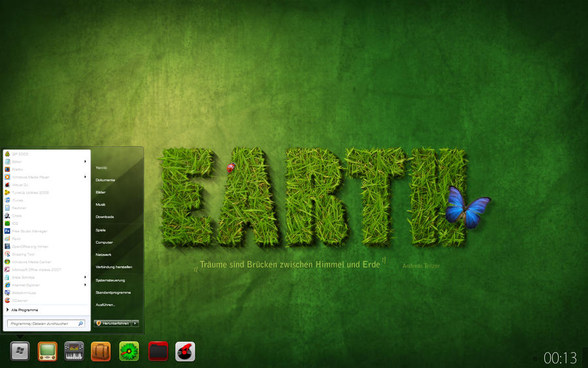The width and height of the screenshot is (588, 368).
Task: Open the Yannik user folder
Action: 101,168
